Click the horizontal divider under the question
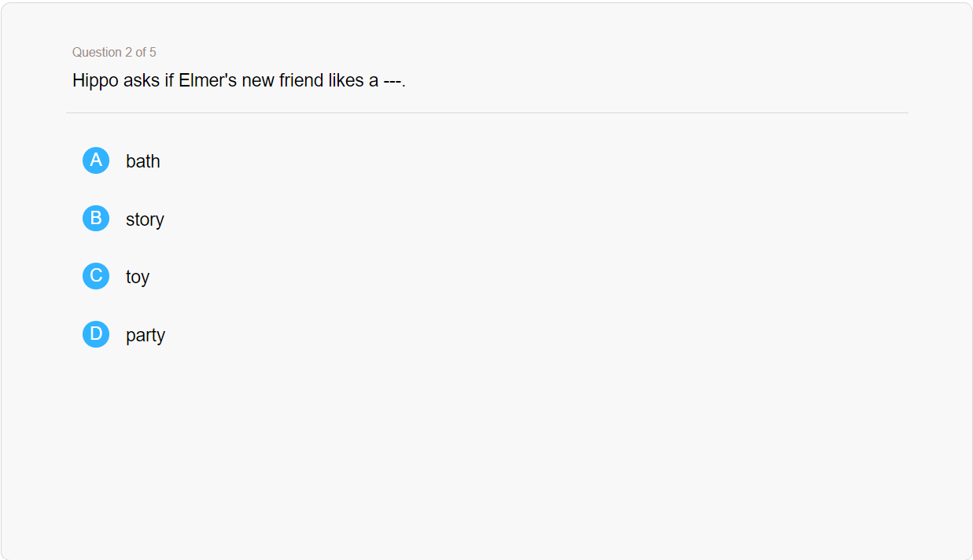This screenshot has width=973, height=560. pos(486,112)
